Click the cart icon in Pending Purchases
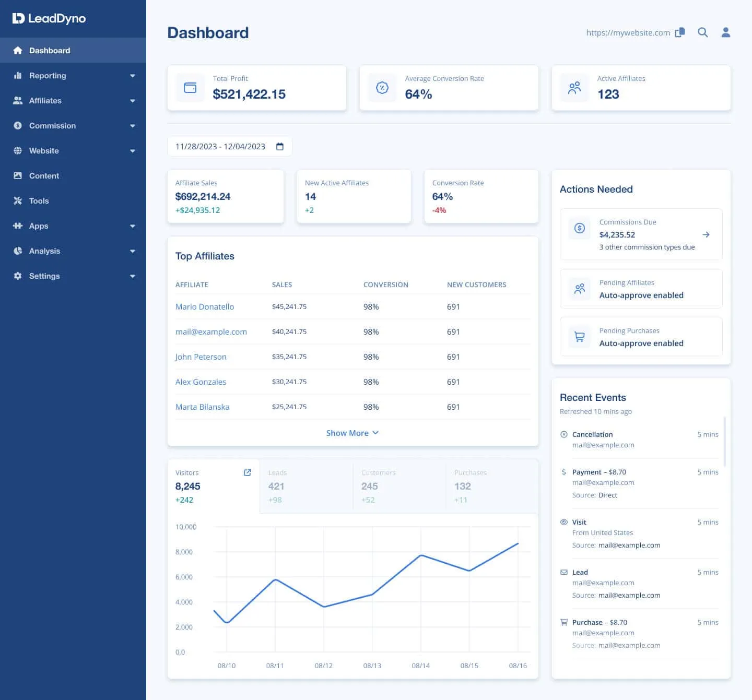The height and width of the screenshot is (700, 752). (580, 337)
